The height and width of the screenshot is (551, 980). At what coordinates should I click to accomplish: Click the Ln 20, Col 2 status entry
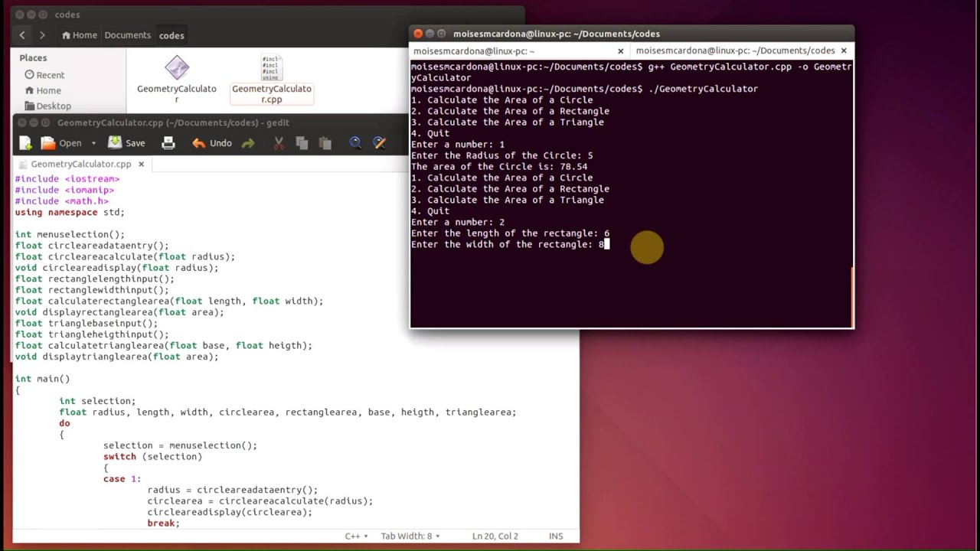coord(495,536)
